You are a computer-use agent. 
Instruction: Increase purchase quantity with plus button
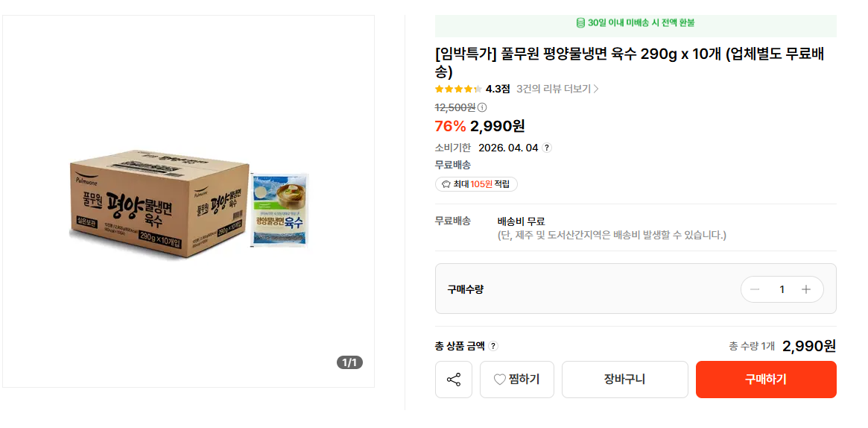tap(805, 289)
